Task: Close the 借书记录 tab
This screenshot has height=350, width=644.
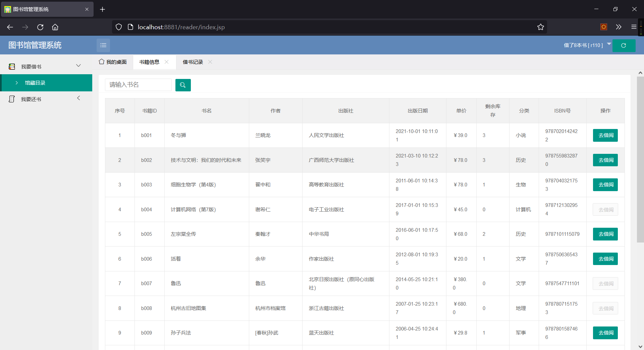Action: [x=210, y=62]
